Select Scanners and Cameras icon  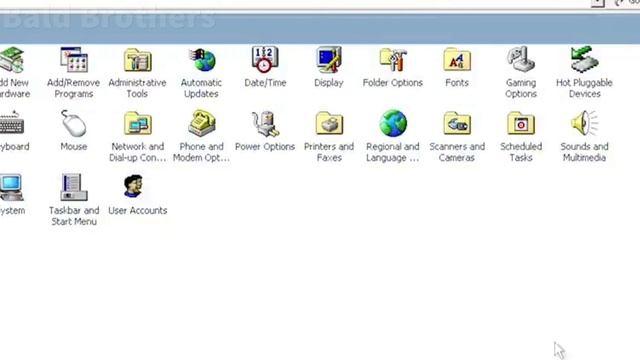[457, 124]
